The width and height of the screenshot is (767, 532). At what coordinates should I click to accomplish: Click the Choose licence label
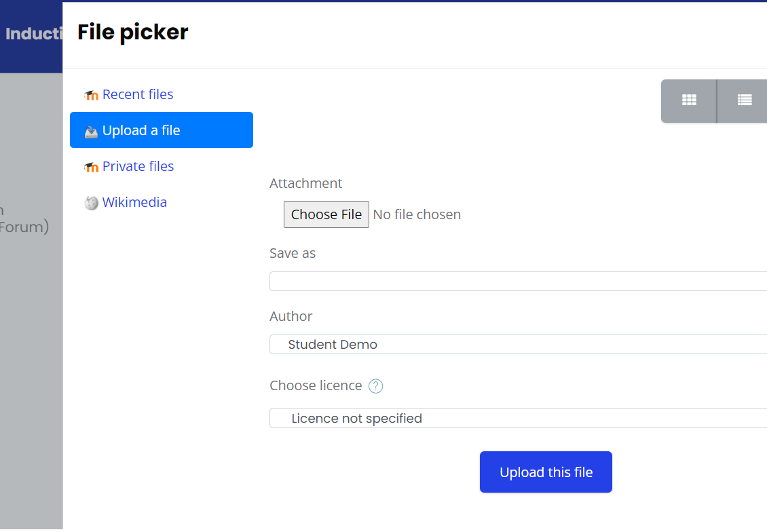[316, 386]
